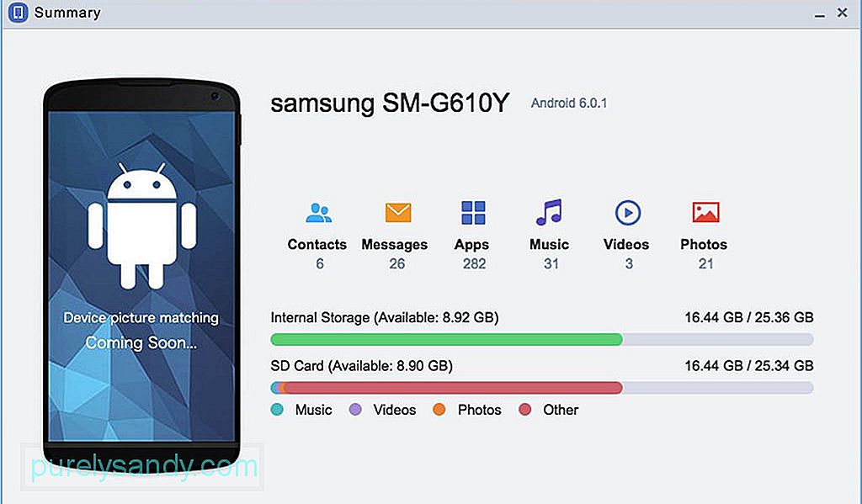862x504 pixels.
Task: Click the green Internal Storage bar
Action: (x=446, y=340)
